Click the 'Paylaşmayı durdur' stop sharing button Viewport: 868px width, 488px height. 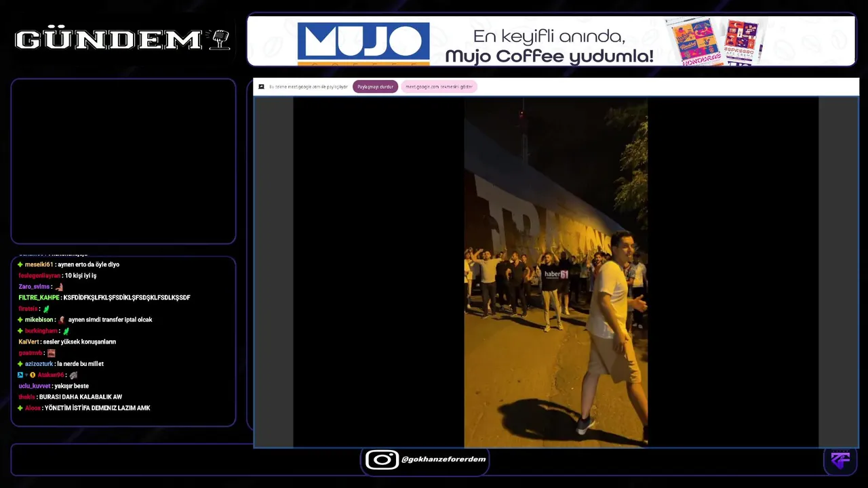pos(375,87)
